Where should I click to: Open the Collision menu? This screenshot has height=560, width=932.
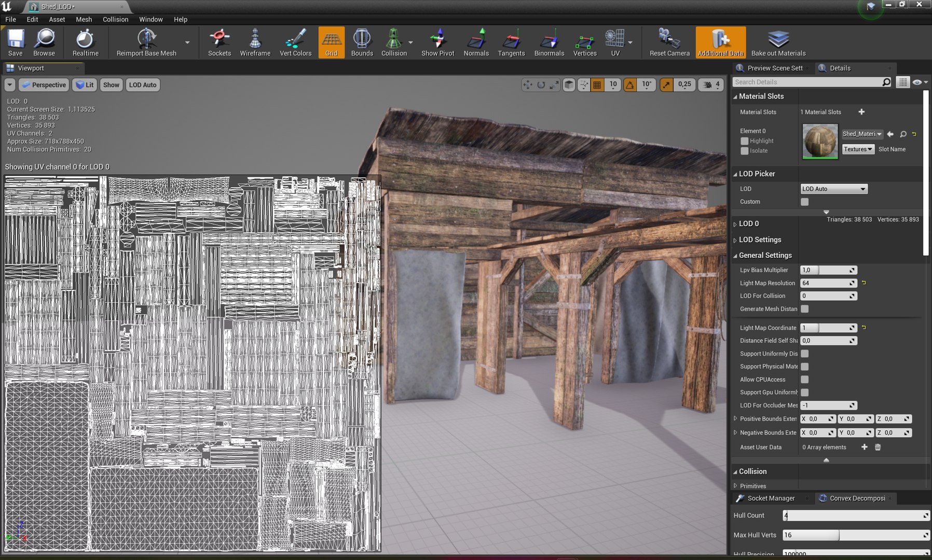pos(115,19)
